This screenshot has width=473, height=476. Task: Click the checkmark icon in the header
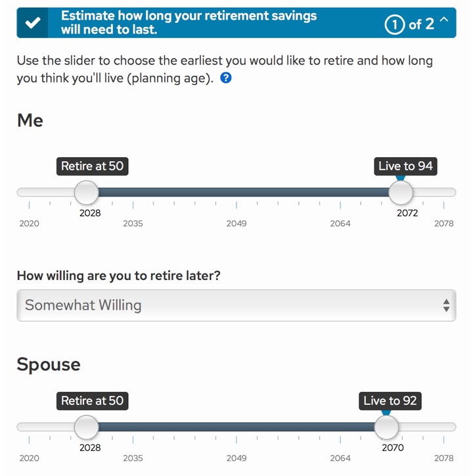pyautogui.click(x=32, y=23)
